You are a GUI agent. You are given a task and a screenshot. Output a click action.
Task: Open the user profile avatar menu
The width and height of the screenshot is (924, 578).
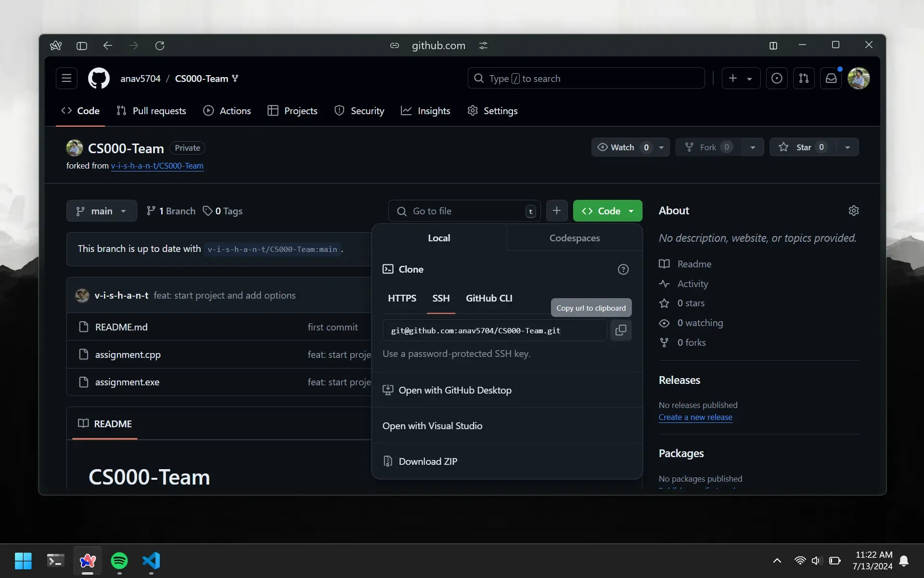click(859, 78)
